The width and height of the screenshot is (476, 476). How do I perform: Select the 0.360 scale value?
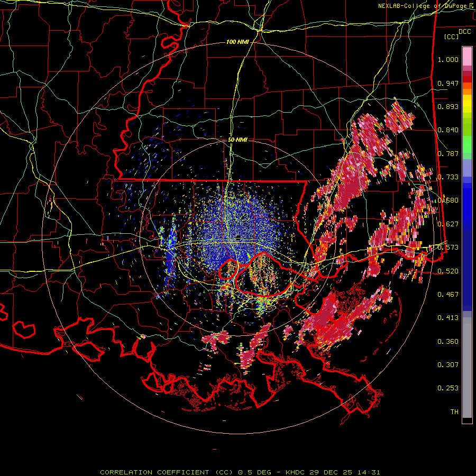pyautogui.click(x=448, y=342)
